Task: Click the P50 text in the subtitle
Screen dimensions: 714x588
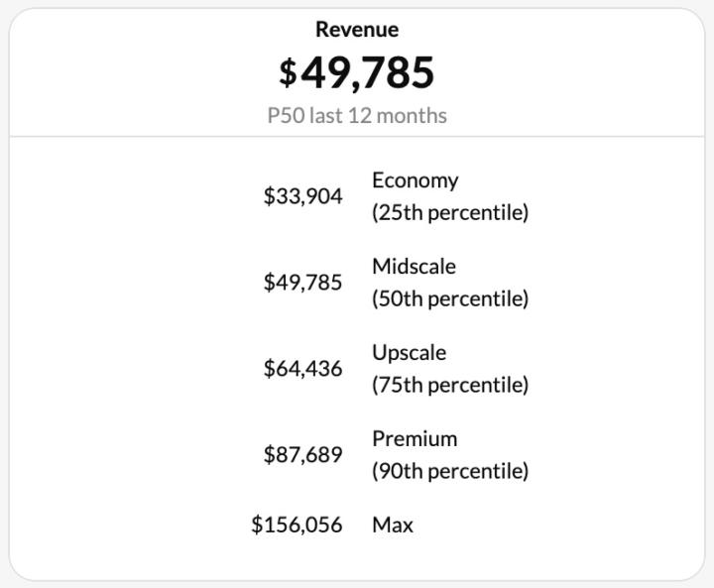Action: click(x=286, y=115)
